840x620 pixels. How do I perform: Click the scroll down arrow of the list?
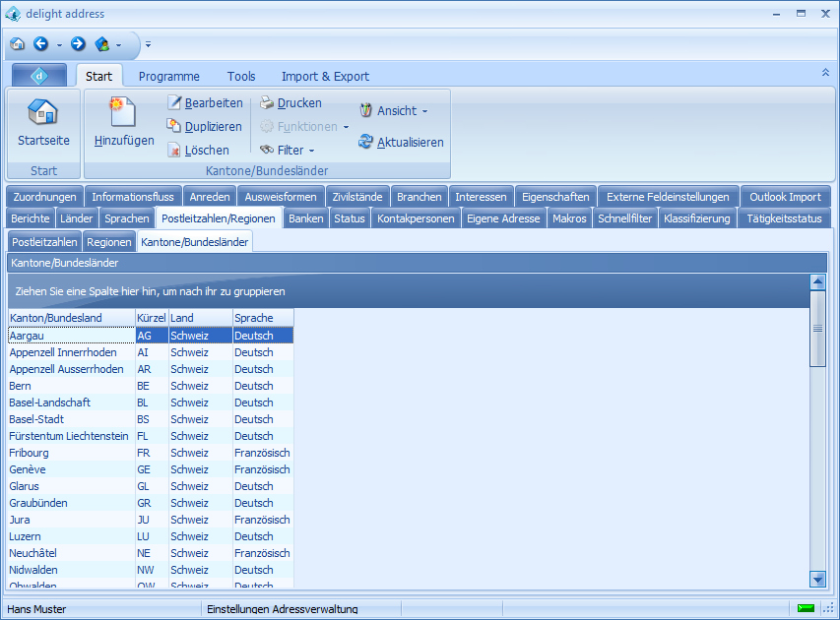[817, 579]
